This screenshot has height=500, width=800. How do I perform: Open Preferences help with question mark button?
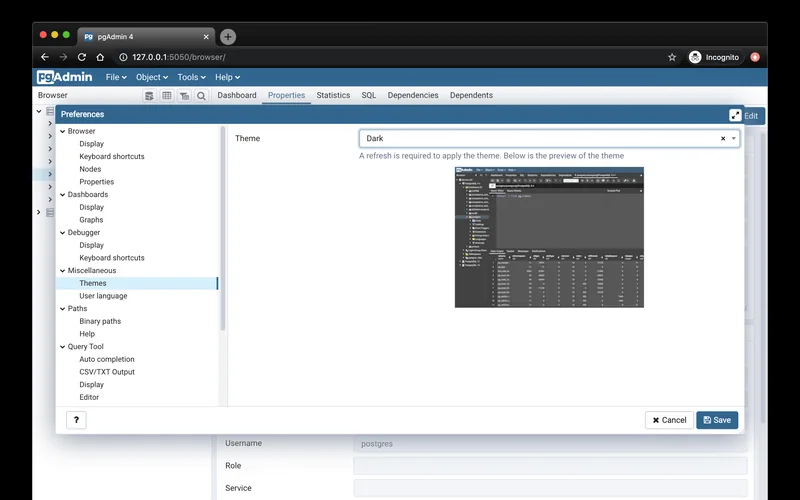(x=76, y=420)
